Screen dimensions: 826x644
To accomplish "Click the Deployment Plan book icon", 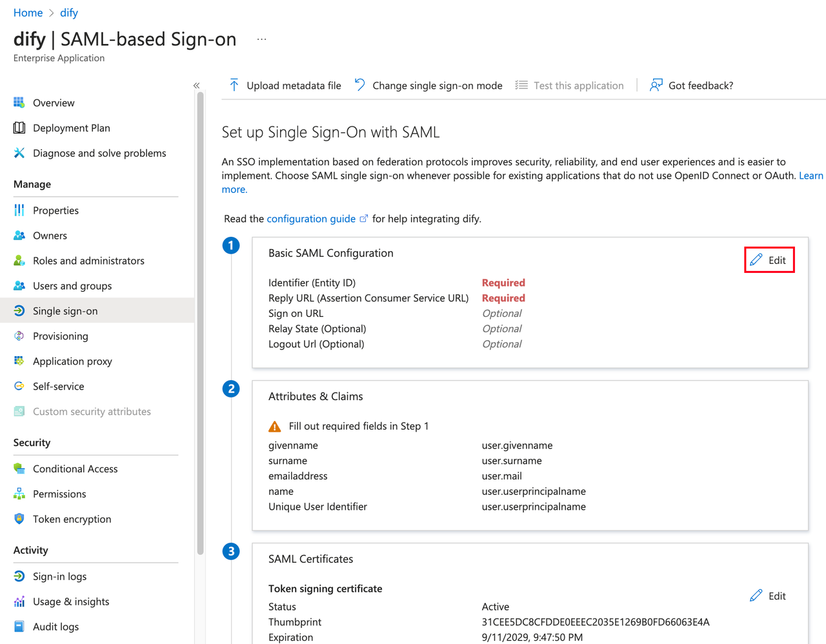I will pyautogui.click(x=19, y=128).
